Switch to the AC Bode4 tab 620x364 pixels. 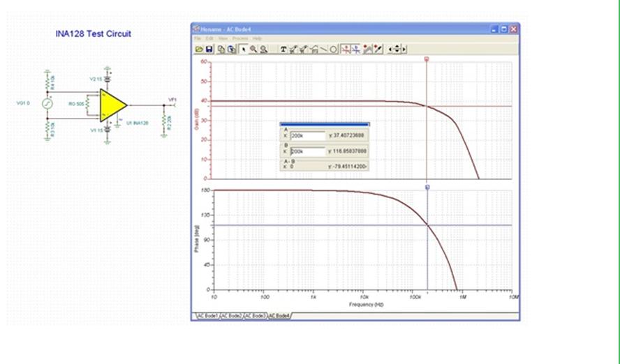click(x=279, y=316)
